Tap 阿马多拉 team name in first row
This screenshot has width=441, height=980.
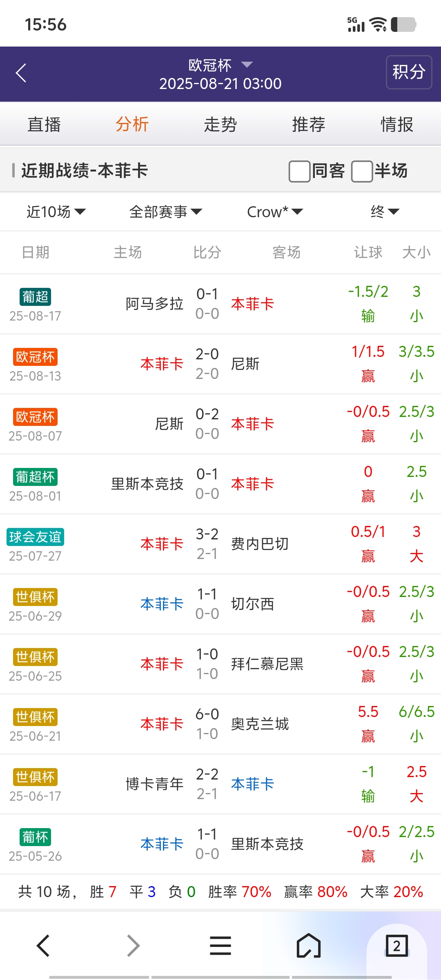(154, 304)
